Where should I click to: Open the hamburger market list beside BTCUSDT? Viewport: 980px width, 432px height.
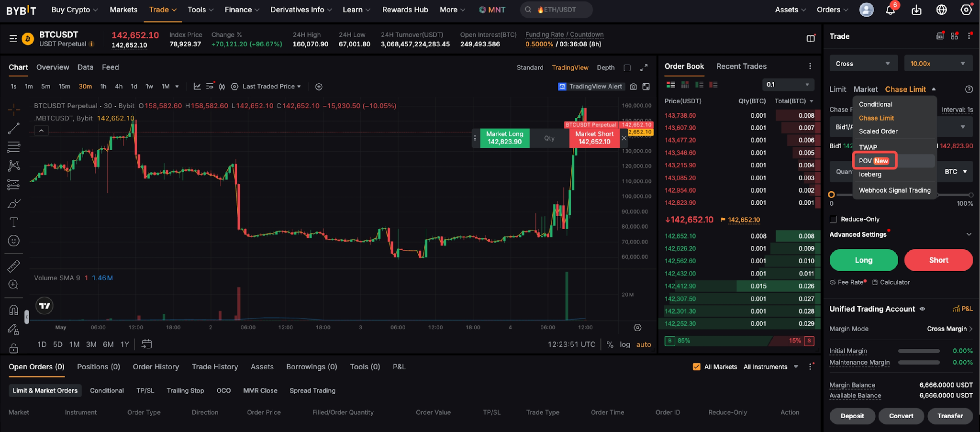pos(13,39)
